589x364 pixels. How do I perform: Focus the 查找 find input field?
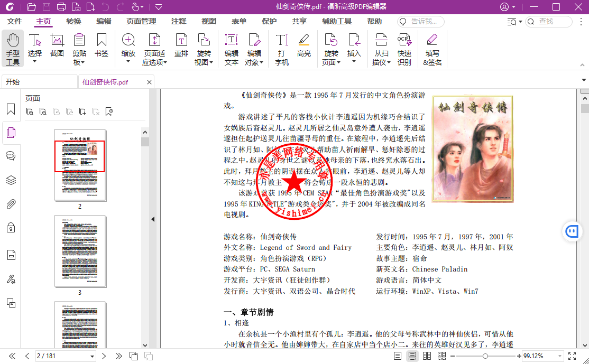[548, 21]
